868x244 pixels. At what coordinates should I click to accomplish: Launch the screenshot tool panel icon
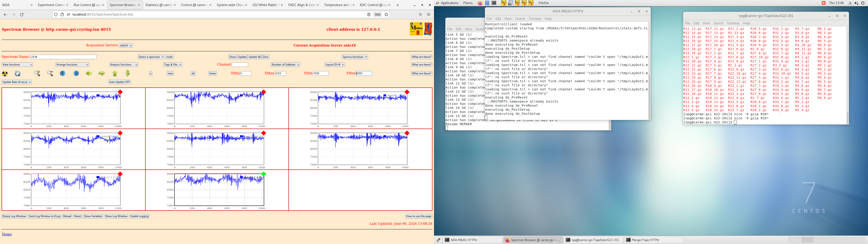coord(511,3)
